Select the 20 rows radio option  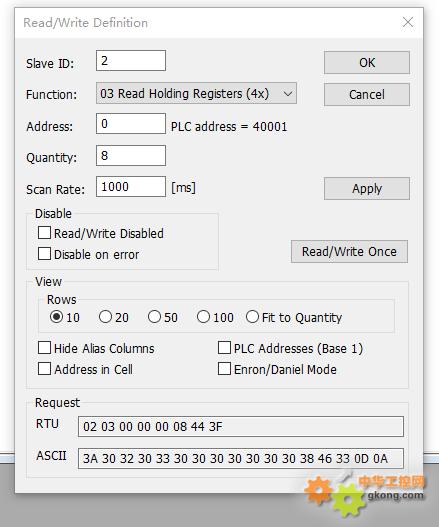[105, 317]
